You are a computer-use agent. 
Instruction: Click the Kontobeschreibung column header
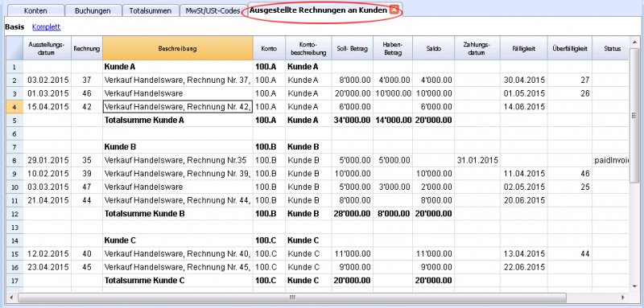click(308, 48)
